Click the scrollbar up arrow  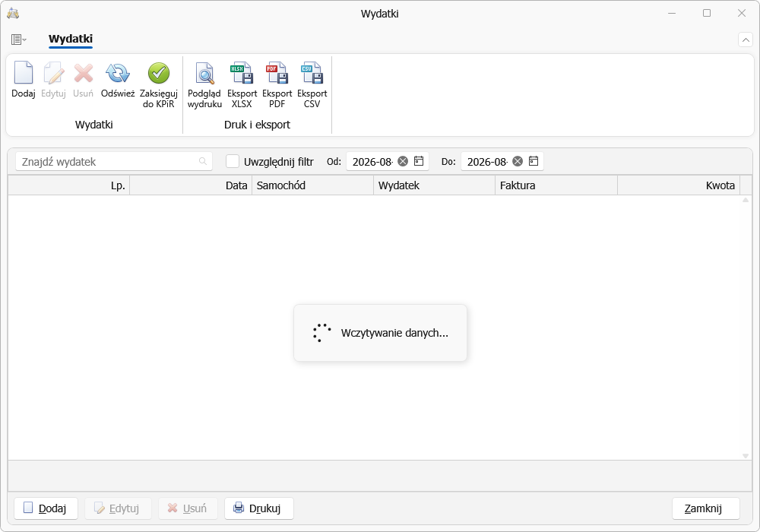point(746,200)
